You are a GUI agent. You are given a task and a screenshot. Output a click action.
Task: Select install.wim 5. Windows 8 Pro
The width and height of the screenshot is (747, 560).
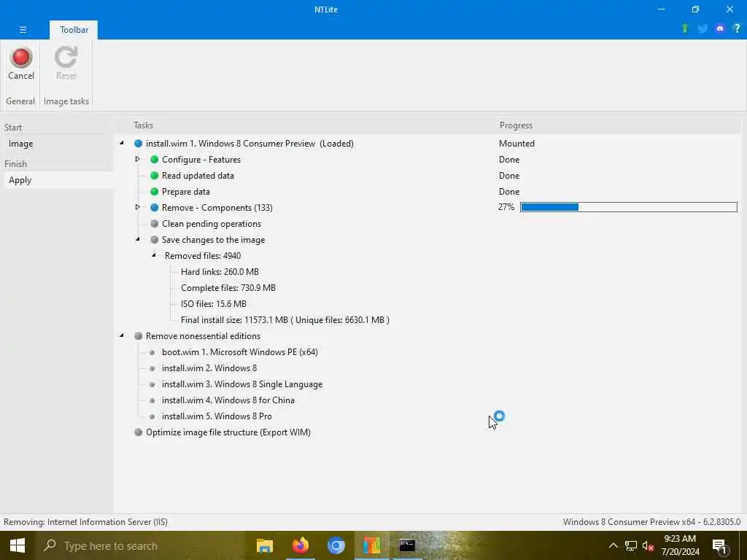[x=217, y=416]
